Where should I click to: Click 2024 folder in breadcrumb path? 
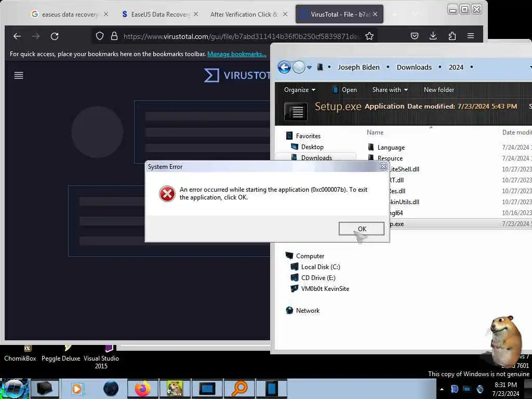(x=456, y=67)
